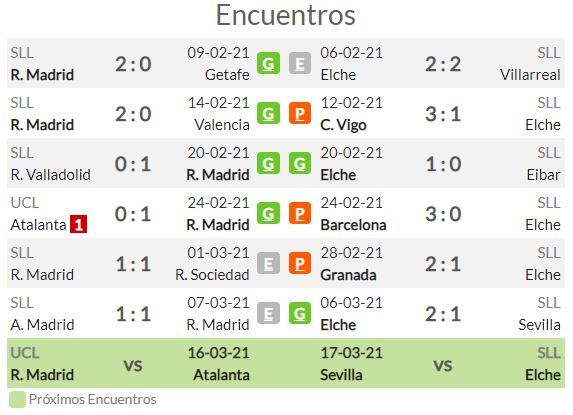The image size is (573, 415).
Task: Open the A. Madrid team link
Action: (42, 325)
